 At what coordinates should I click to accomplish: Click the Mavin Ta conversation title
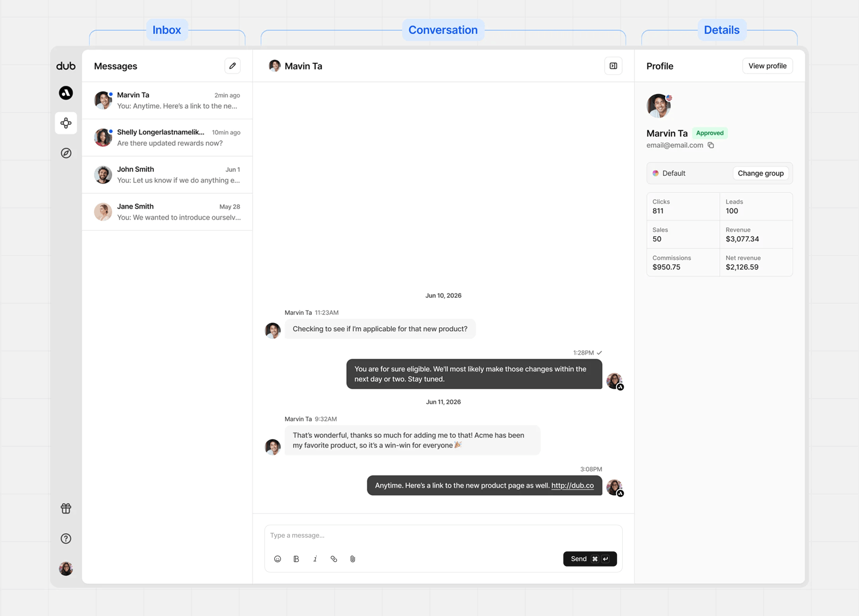[303, 66]
